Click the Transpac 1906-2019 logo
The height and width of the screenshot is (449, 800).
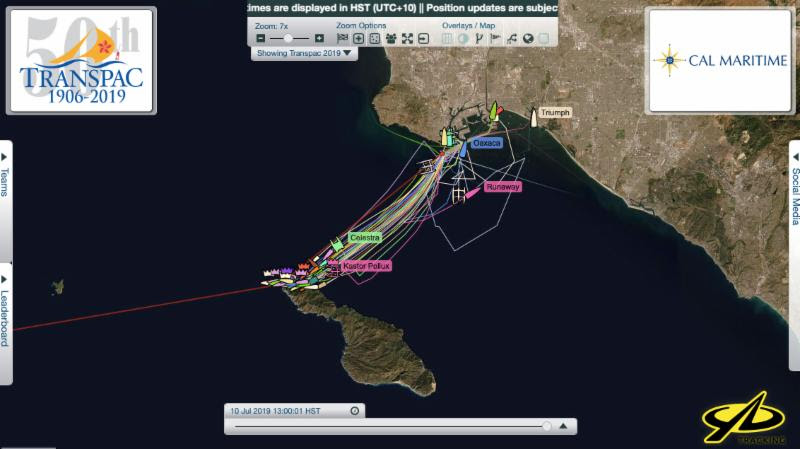80,61
